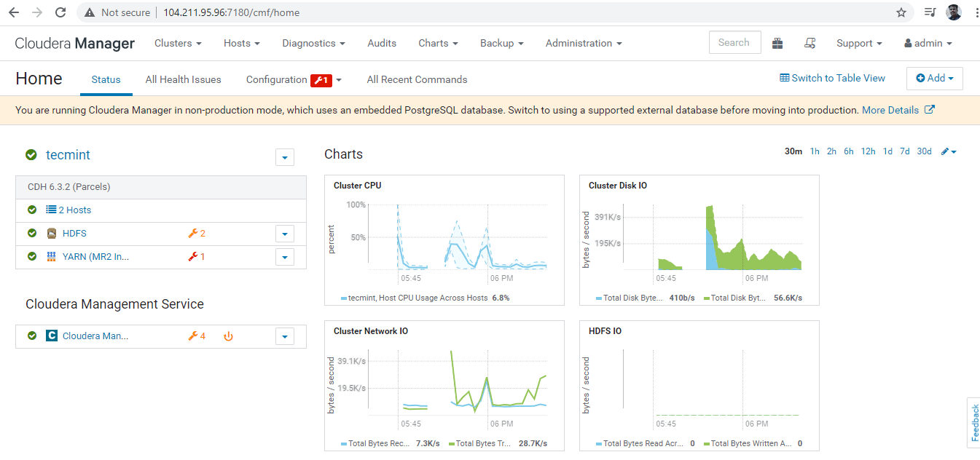Image resolution: width=980 pixels, height=460 pixels.
Task: Open the browser media control icon
Action: point(930,12)
